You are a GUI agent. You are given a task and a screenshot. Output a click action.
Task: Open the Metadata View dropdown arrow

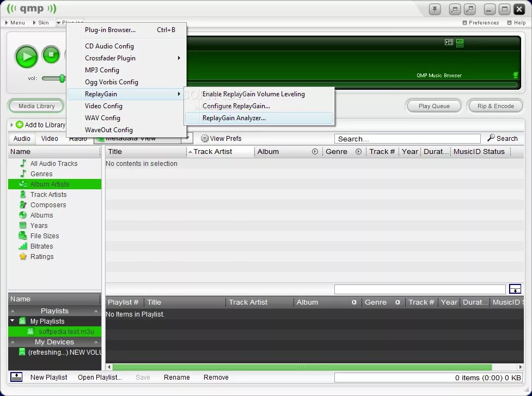click(187, 138)
